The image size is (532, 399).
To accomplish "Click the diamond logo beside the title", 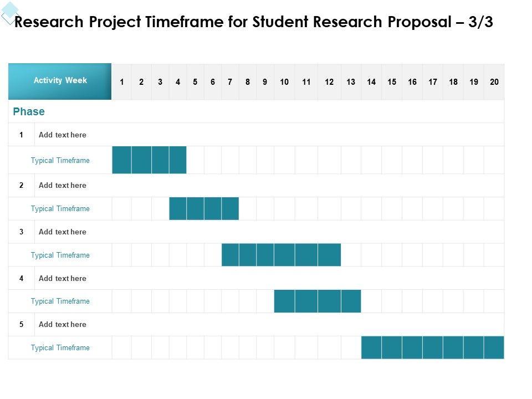I will click(9, 13).
